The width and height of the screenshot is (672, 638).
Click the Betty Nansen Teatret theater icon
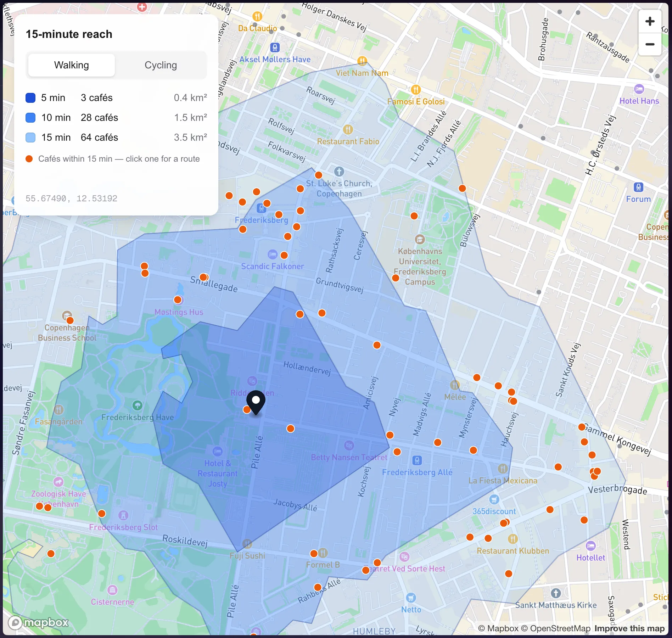coord(349,445)
